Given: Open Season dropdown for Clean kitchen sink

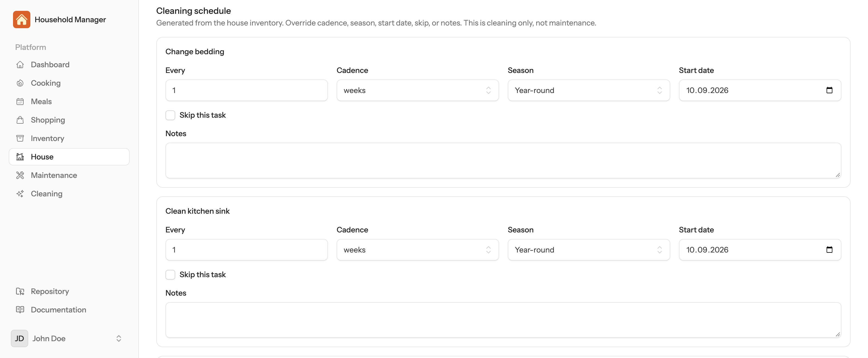Looking at the screenshot, I should coord(589,250).
